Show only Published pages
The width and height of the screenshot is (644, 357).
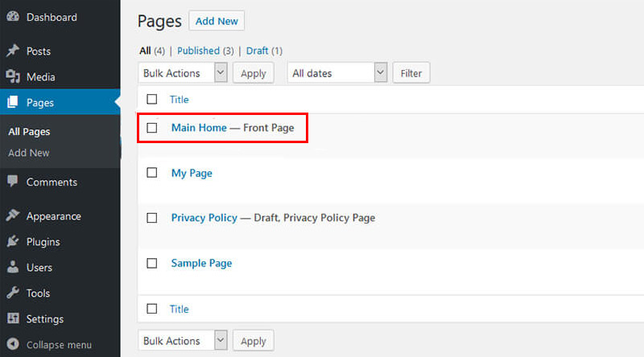[198, 51]
